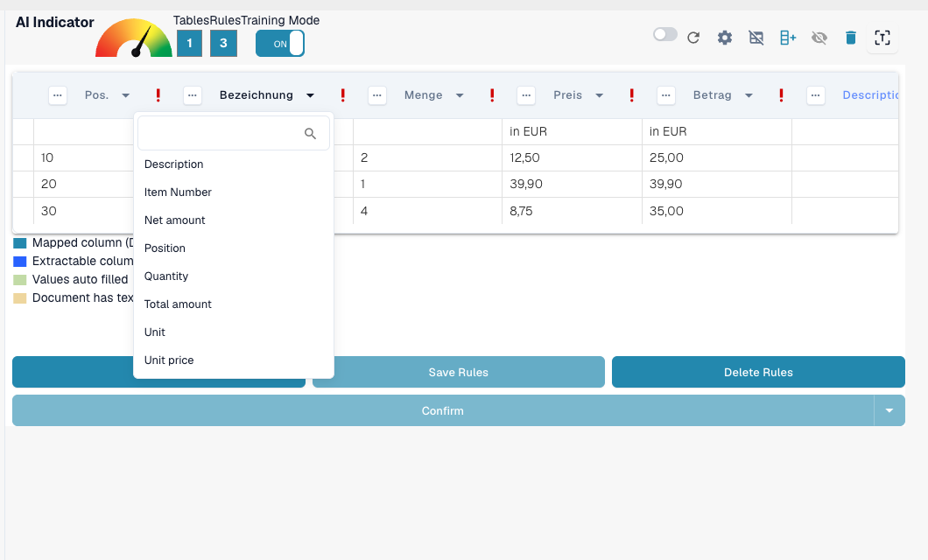Viewport: 928px width, 560px height.
Task: Click the refresh icon in the toolbar
Action: [x=693, y=38]
